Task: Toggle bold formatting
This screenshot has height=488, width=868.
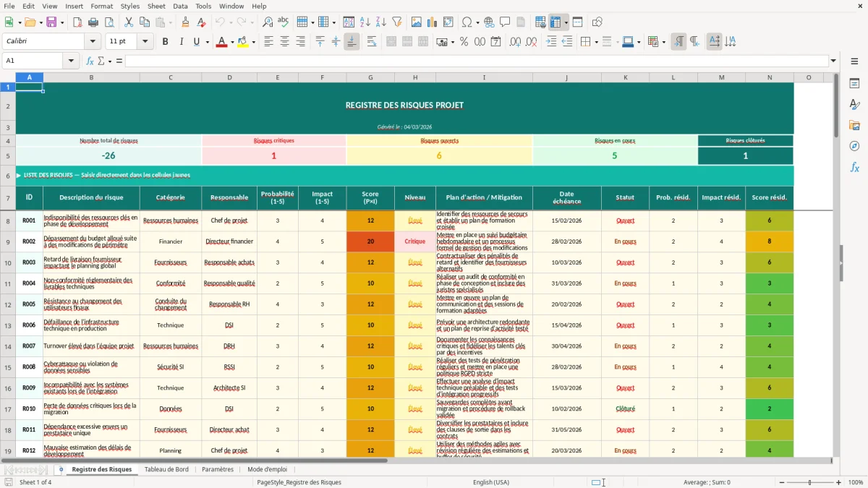Action: pos(165,42)
